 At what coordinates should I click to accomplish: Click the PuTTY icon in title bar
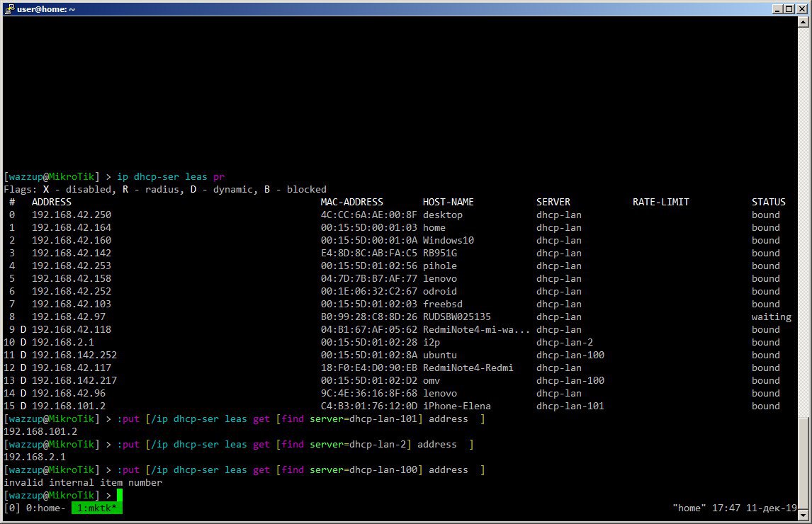coord(9,8)
